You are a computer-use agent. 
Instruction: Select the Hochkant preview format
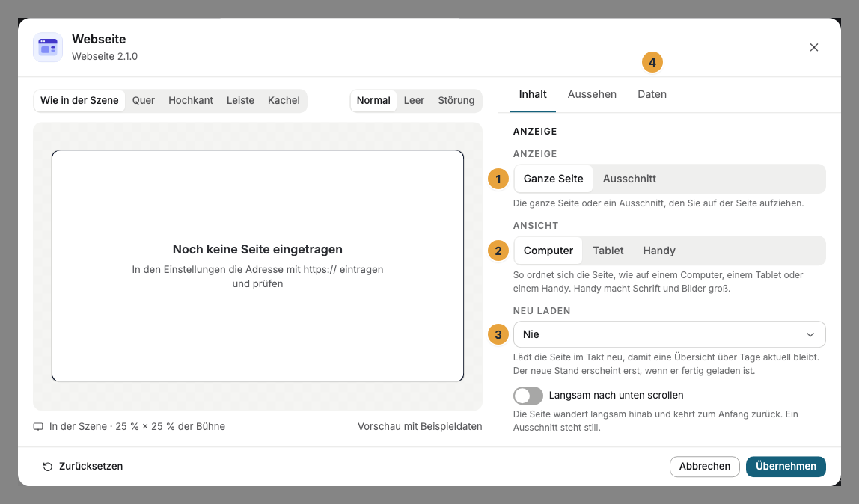tap(191, 101)
